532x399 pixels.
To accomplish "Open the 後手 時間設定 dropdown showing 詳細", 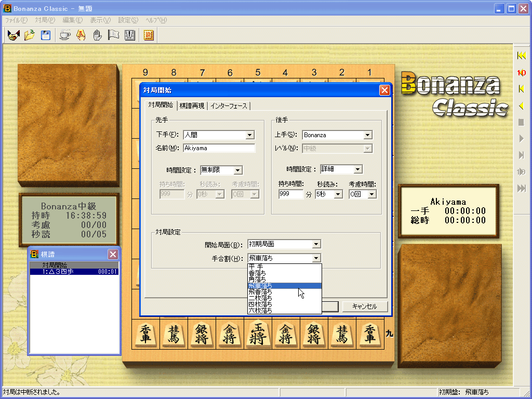I will coord(358,169).
